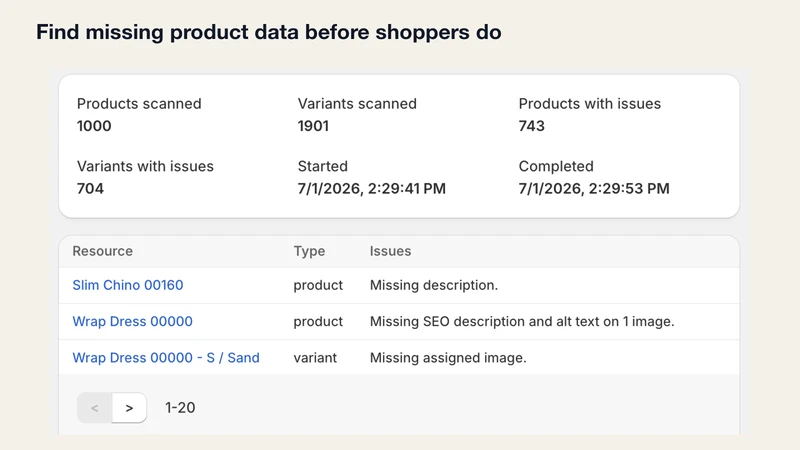Open Wrap Dress 00000 - S / Sand variant link
This screenshot has height=450, width=800.
click(x=166, y=358)
